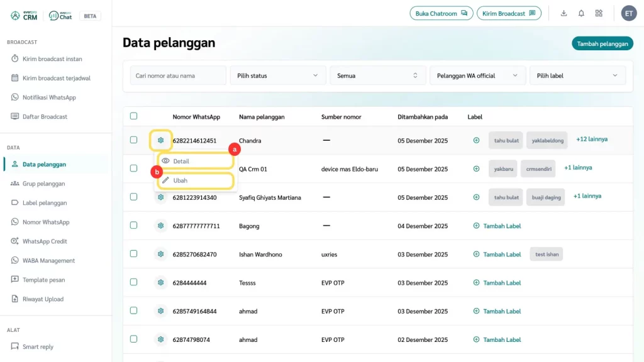Open the Pelanggan WA official dropdown
644x362 pixels.
click(477, 75)
